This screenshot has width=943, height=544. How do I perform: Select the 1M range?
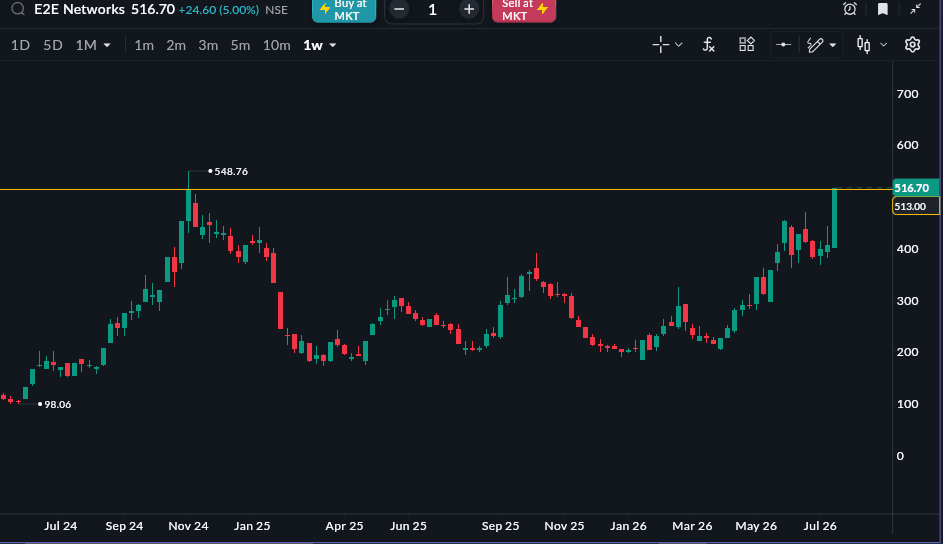tap(86, 45)
